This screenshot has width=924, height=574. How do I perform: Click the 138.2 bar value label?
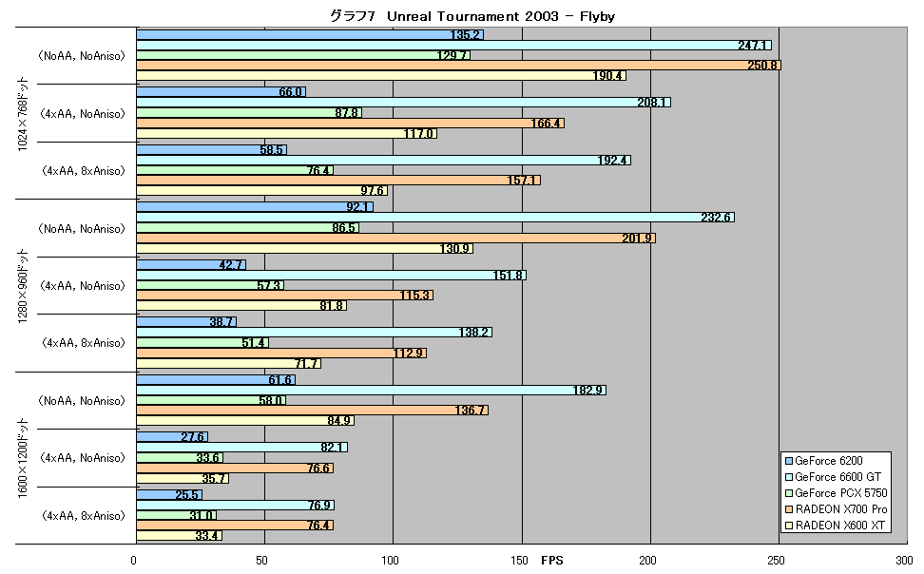tap(473, 333)
